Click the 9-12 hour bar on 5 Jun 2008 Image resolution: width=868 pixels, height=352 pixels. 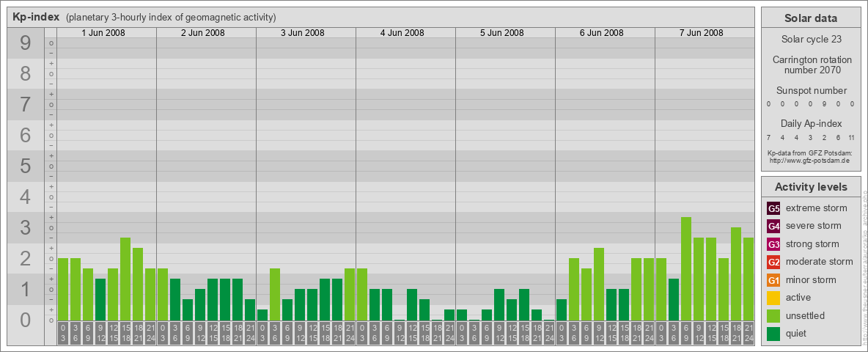tap(499, 304)
